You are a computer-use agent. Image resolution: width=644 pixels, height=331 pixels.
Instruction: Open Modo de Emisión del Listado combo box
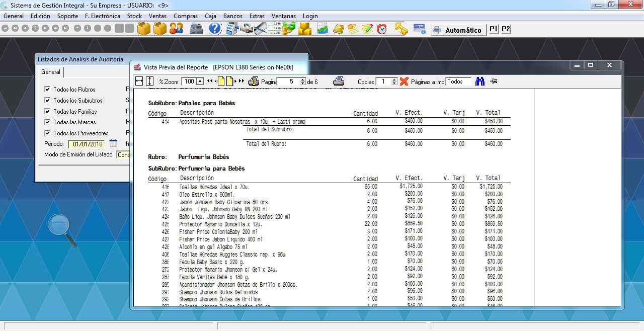tap(123, 154)
